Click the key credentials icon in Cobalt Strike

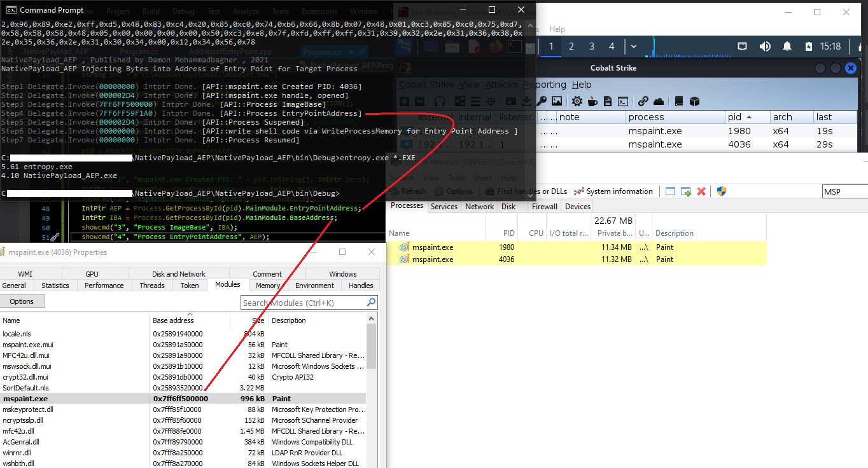[542, 101]
